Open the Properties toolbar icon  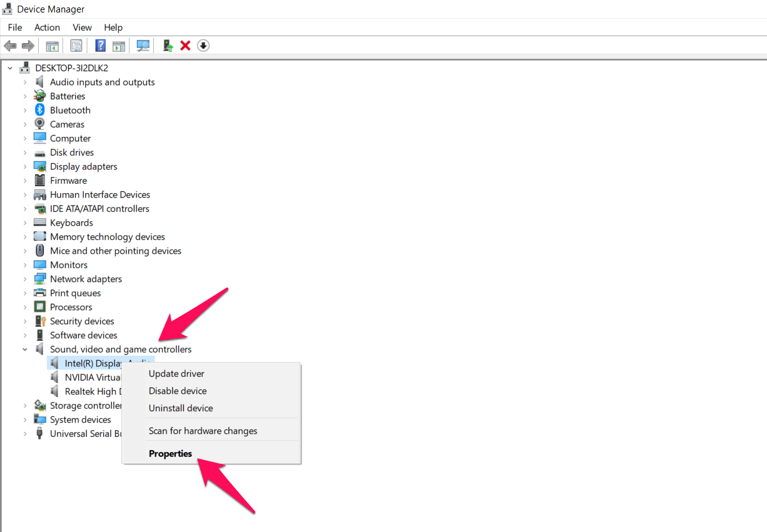pos(76,46)
